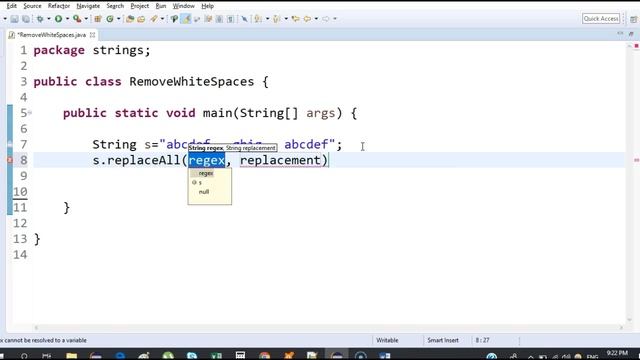Open the Back navigation history dropdown
The image size is (640, 360).
(x=316, y=19)
